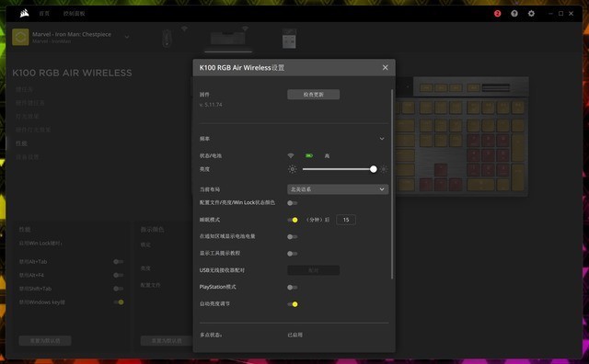The image size is (589, 364).
Task: Open iCUE settings gear icon
Action: [531, 14]
